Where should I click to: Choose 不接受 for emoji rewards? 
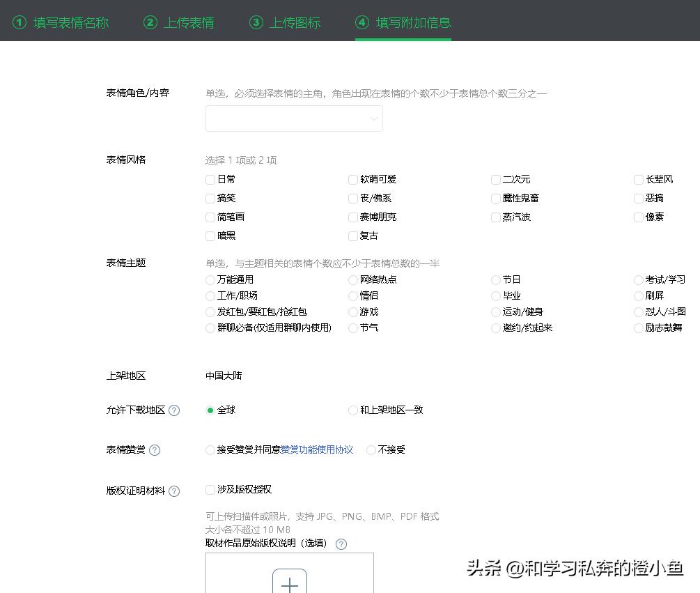tap(371, 450)
